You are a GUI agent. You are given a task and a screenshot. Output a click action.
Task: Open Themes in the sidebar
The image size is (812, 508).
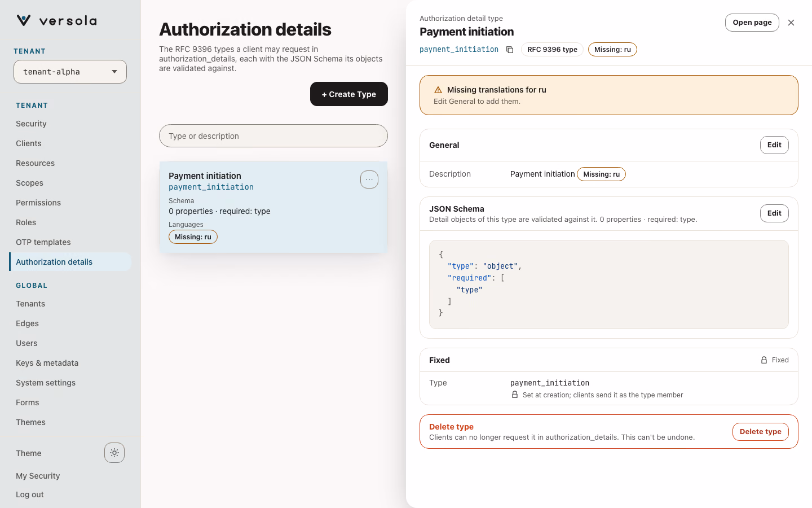coord(70,422)
